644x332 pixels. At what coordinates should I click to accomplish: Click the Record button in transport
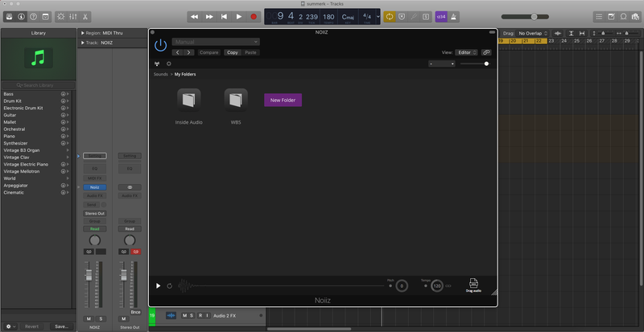tap(254, 16)
